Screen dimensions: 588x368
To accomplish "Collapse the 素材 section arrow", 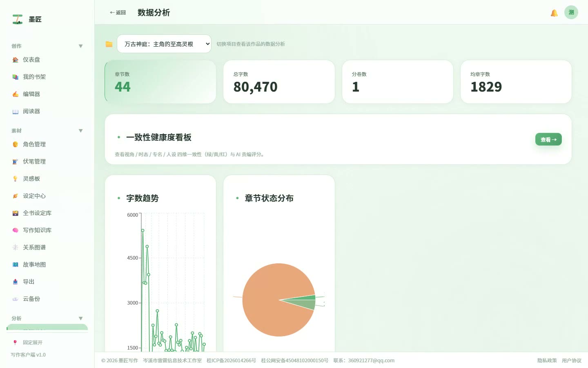I will click(x=80, y=131).
